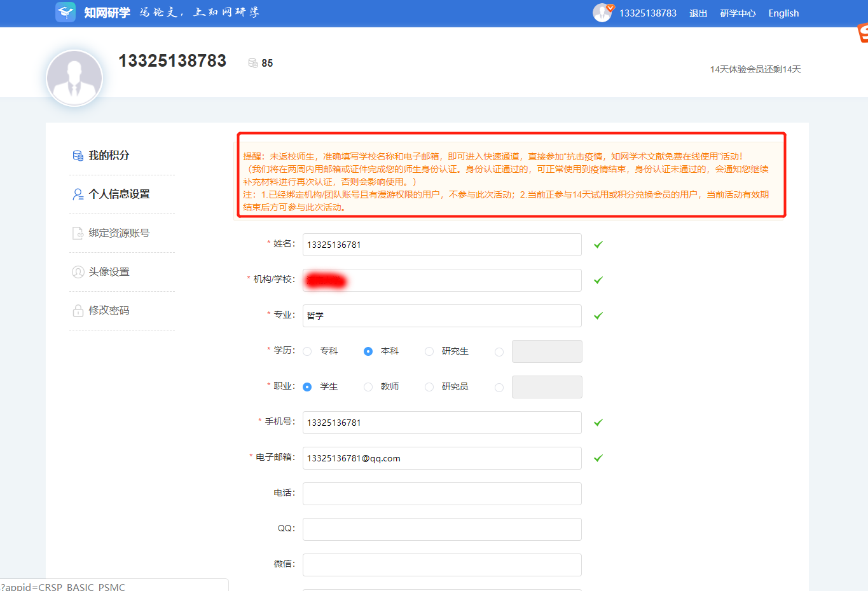Click the 电子邮箱 input field
The width and height of the screenshot is (868, 591).
(x=442, y=458)
